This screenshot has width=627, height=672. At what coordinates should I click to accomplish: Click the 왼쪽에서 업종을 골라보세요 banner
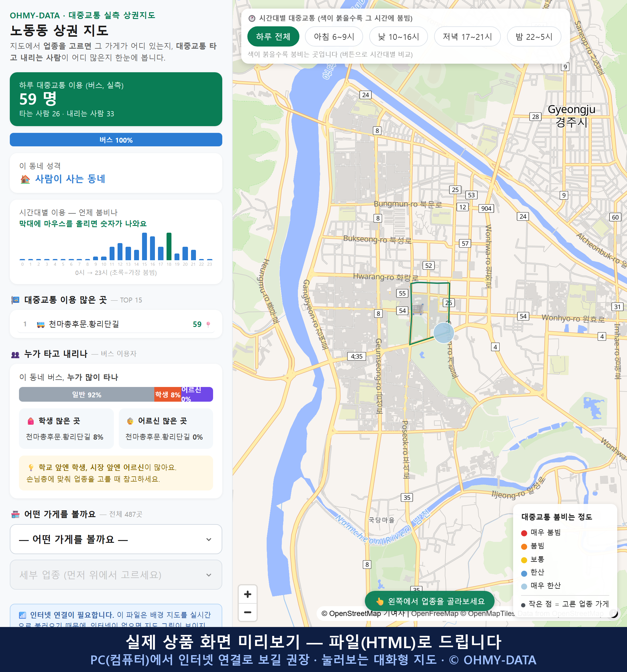[430, 601]
